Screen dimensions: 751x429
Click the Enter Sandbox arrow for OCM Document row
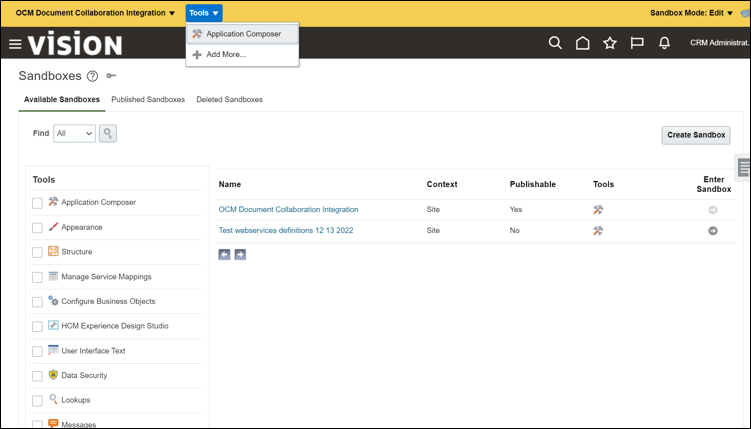713,210
